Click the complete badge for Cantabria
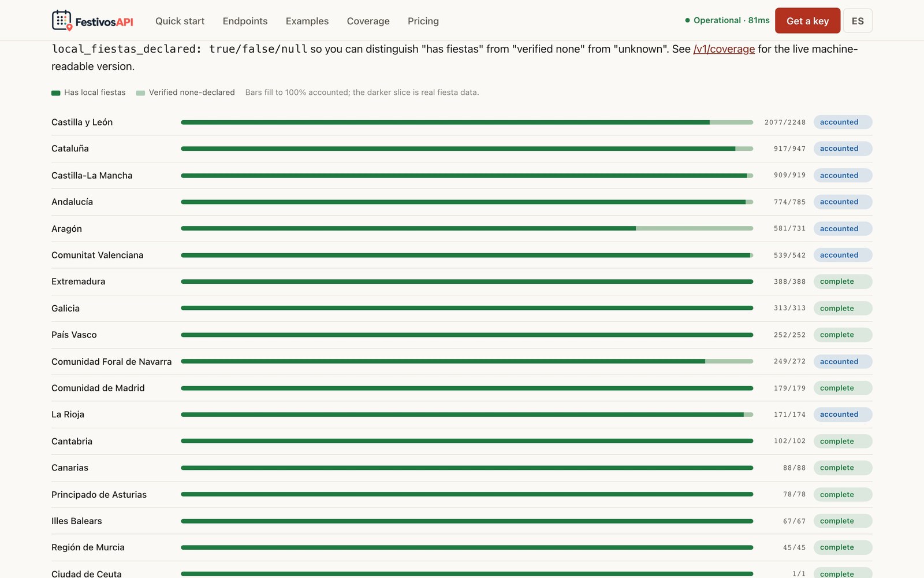Image resolution: width=924 pixels, height=578 pixels. click(x=843, y=441)
